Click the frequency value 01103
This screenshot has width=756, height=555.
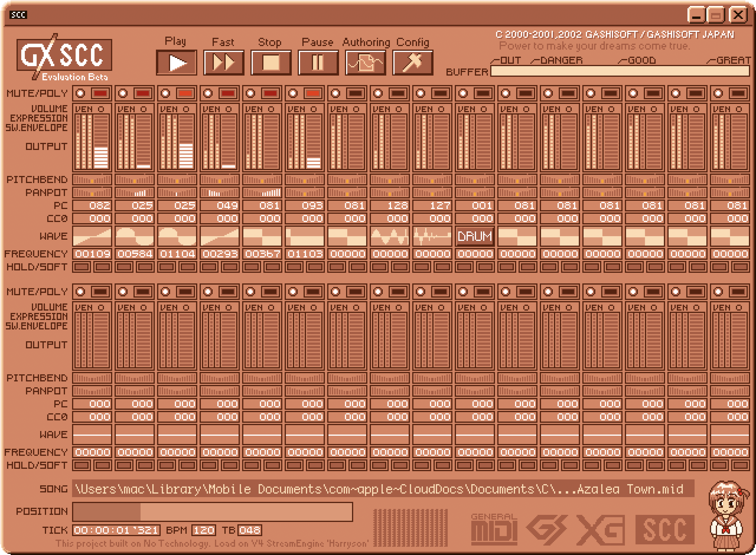pos(304,254)
